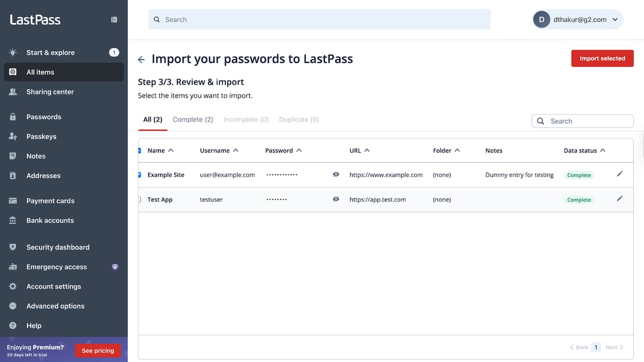Click the Notes icon in sidebar
Image resolution: width=644 pixels, height=362 pixels.
[13, 156]
